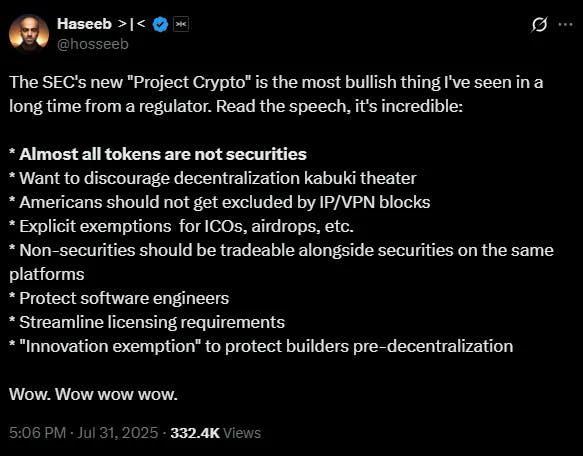Click the 'Wow. Wow wow wow.' text

93,394
